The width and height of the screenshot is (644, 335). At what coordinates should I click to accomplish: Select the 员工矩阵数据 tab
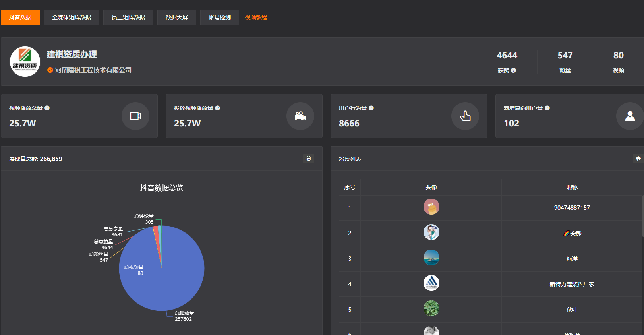(x=128, y=17)
